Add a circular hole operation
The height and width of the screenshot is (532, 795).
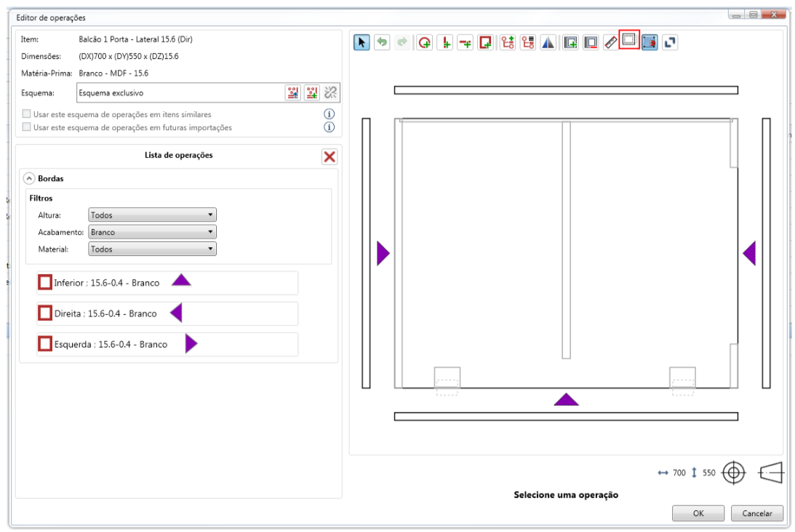click(x=425, y=42)
